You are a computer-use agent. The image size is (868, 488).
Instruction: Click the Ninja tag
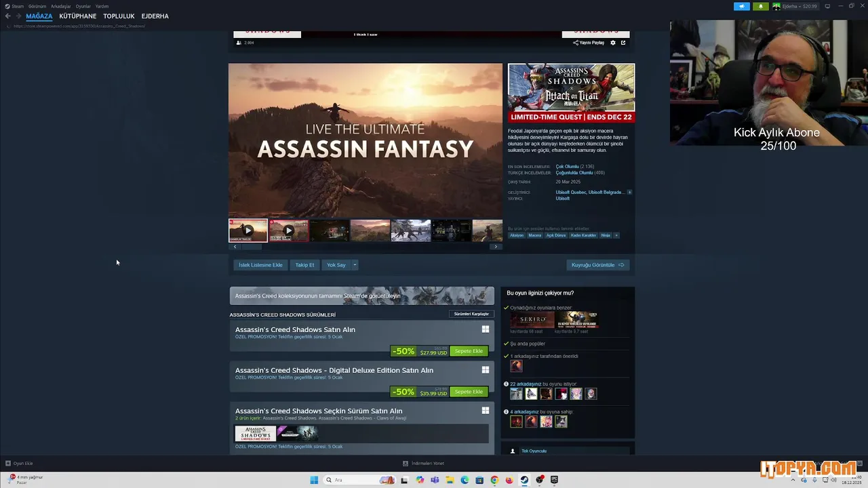[x=606, y=235]
